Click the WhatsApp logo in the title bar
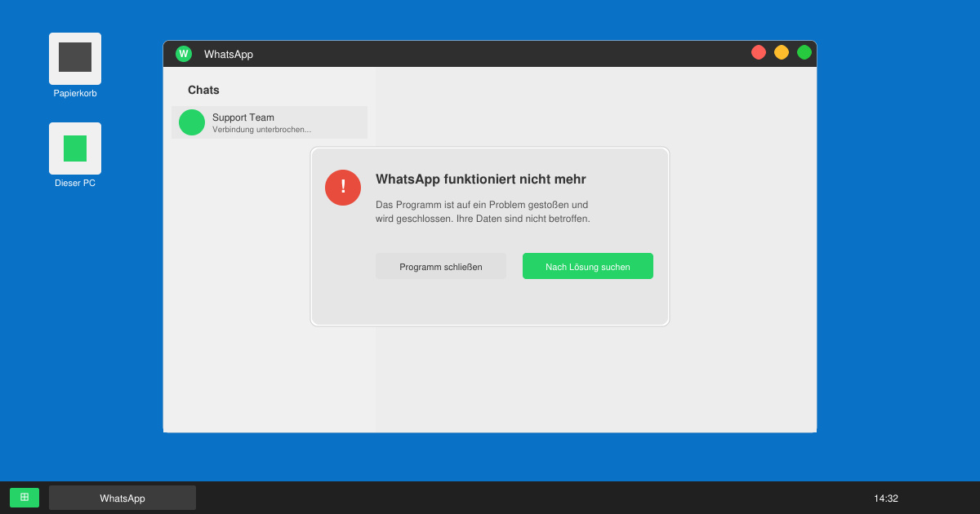The image size is (980, 514). [x=184, y=54]
